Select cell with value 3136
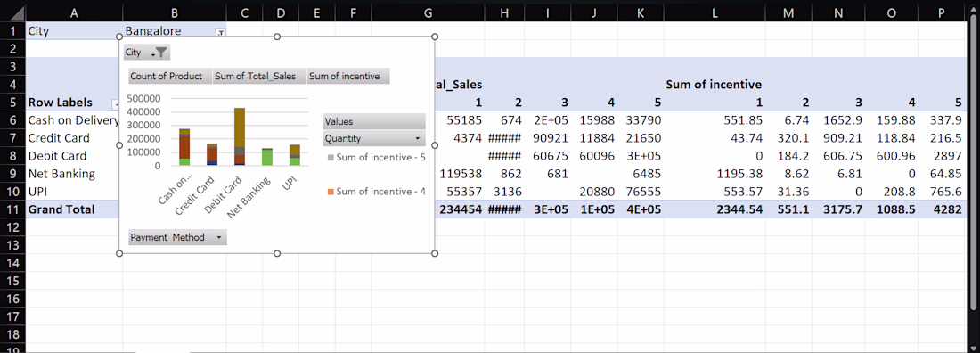980x353 pixels. pos(504,192)
